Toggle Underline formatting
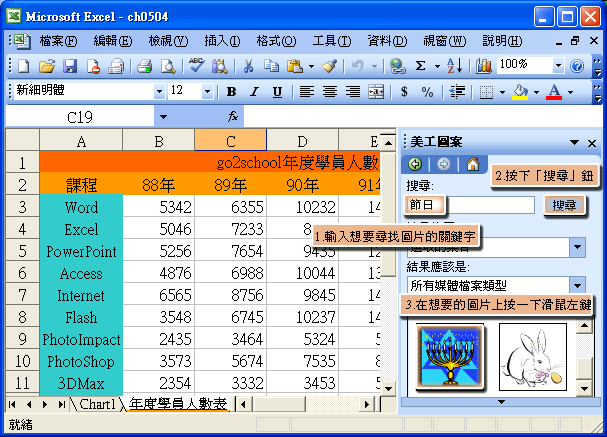The image size is (607, 437). pyautogui.click(x=276, y=91)
